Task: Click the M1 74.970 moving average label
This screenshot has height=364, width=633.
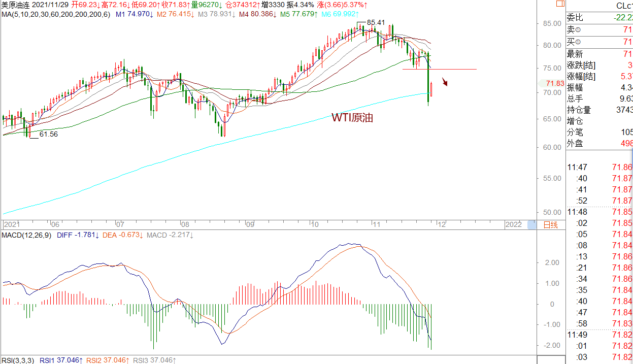Action: tap(135, 14)
